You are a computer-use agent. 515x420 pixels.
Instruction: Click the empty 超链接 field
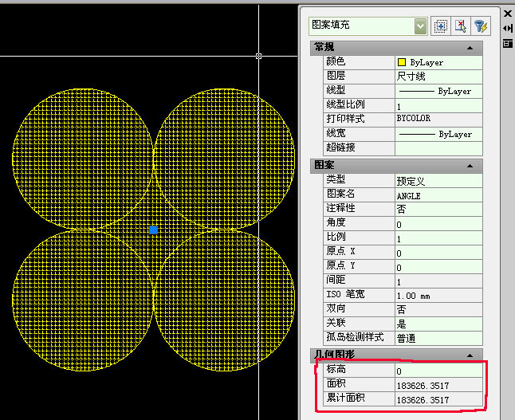tap(438, 148)
